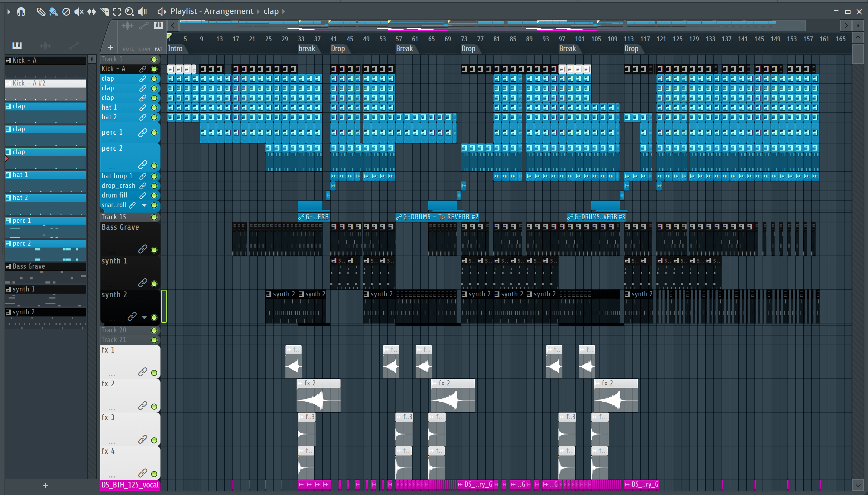Mute the fx 2 track
Image resolution: width=868 pixels, height=495 pixels.
tap(154, 406)
